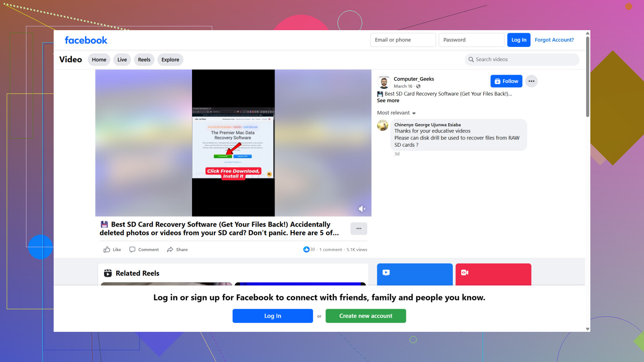Unmute the video using the speaker icon

[x=362, y=209]
